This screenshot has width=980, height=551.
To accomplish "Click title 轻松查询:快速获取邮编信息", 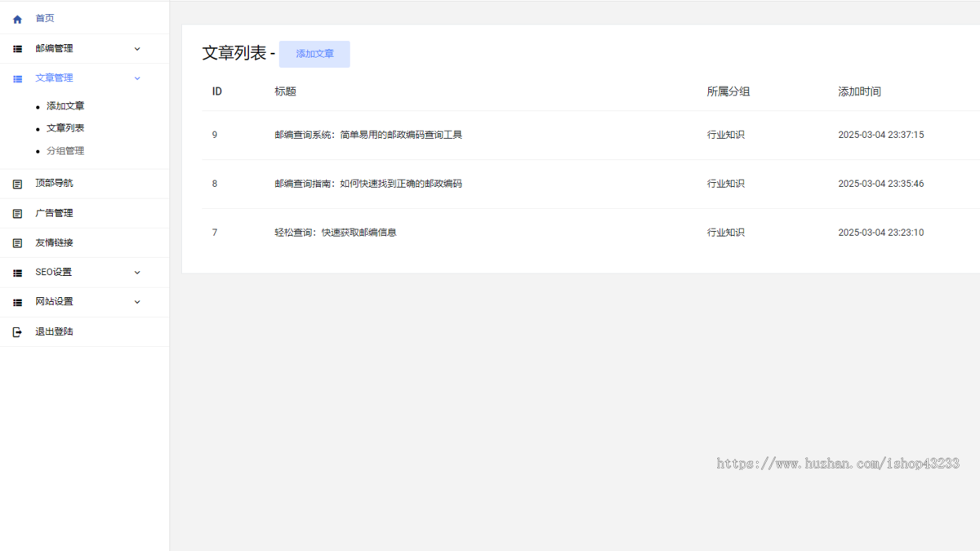I will point(336,233).
